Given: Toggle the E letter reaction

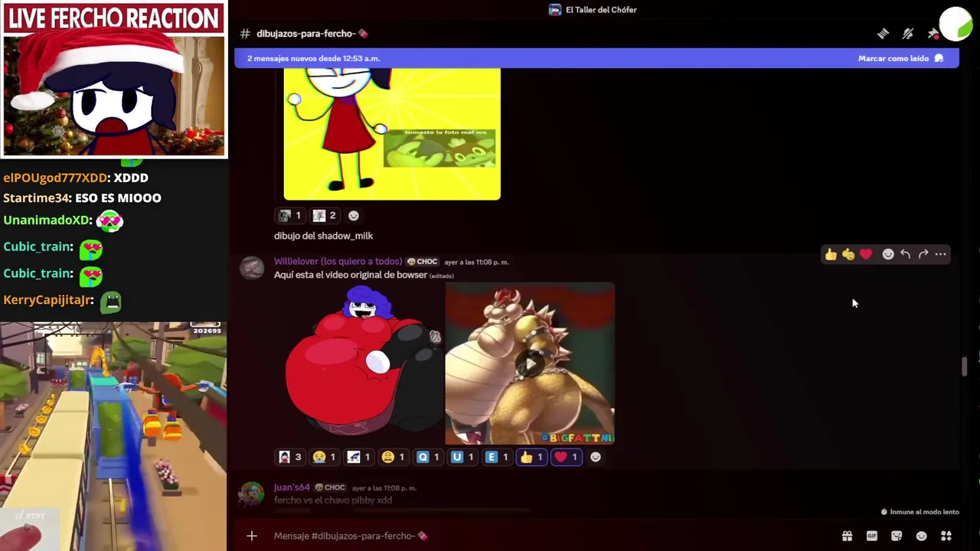Looking at the screenshot, I should (497, 457).
